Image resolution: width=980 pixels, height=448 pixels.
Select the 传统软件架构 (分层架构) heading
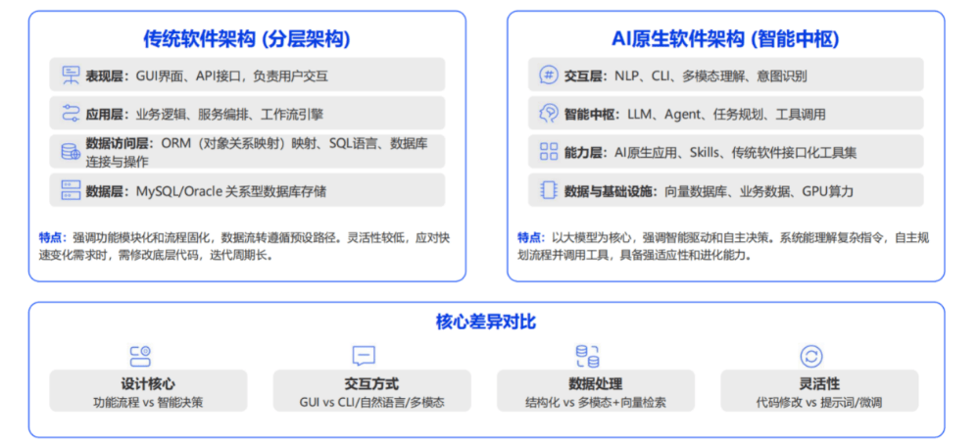247,39
